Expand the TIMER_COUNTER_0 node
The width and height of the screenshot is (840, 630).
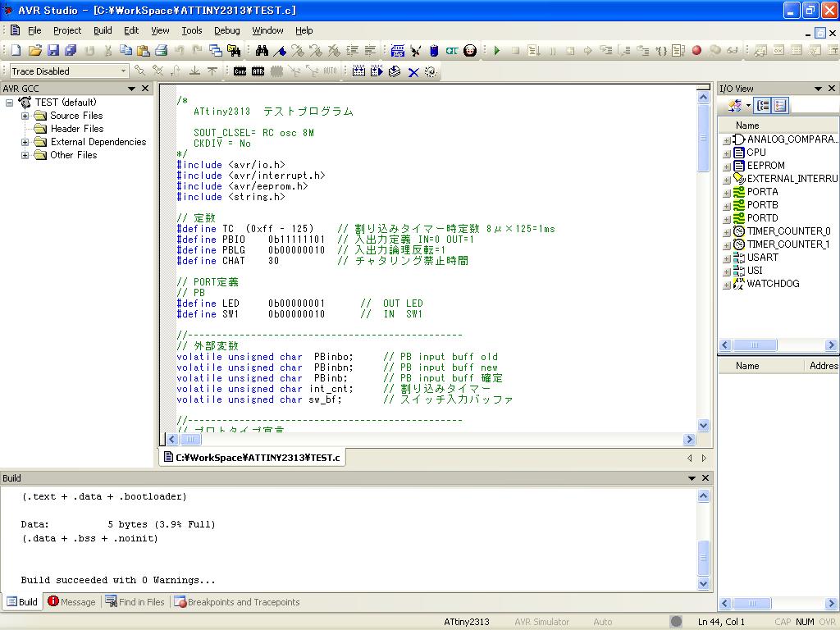(x=727, y=232)
